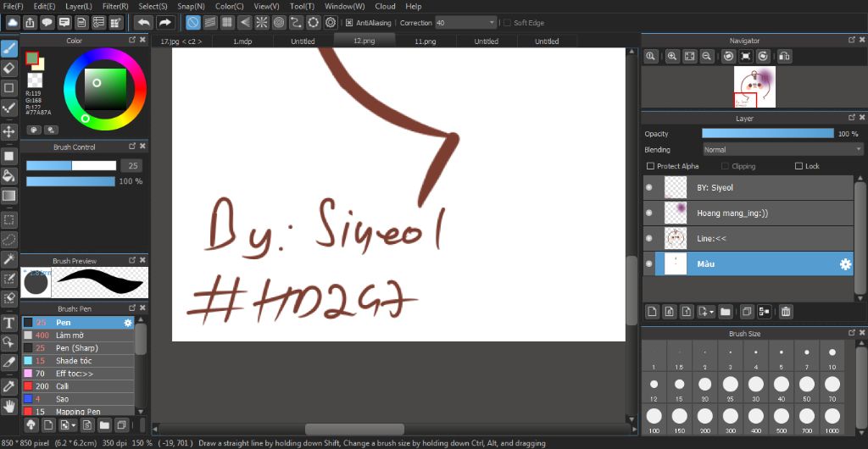The height and width of the screenshot is (449, 868).
Task: Click the layer Opacity slider
Action: 767,133
